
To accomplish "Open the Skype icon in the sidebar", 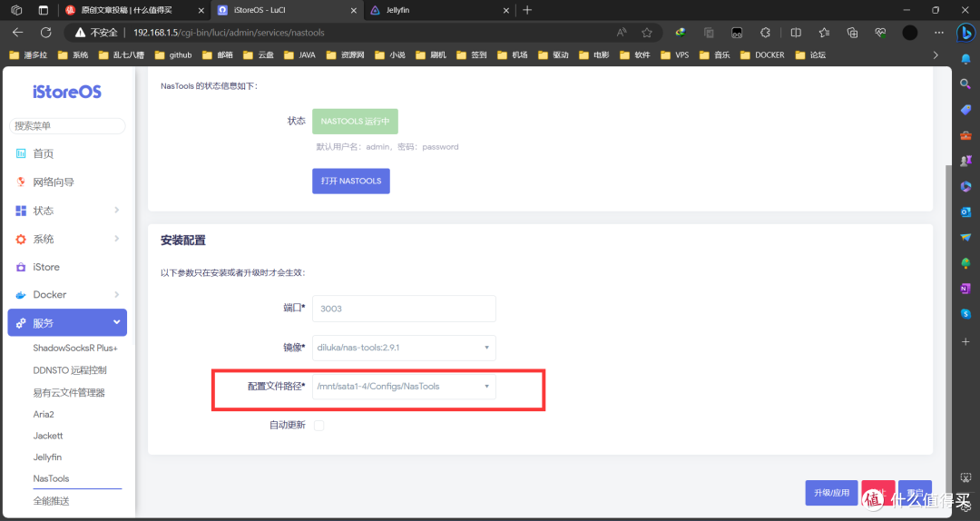I will [x=965, y=314].
